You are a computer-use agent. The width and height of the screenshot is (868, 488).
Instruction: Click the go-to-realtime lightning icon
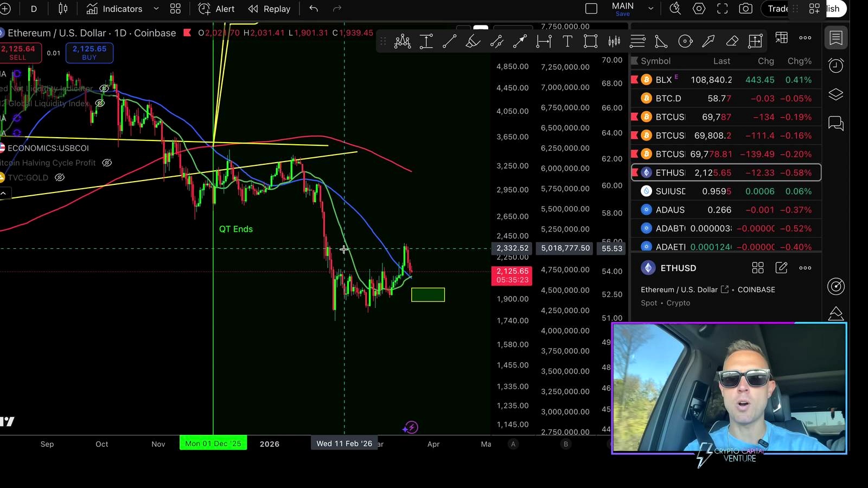pos(411,428)
